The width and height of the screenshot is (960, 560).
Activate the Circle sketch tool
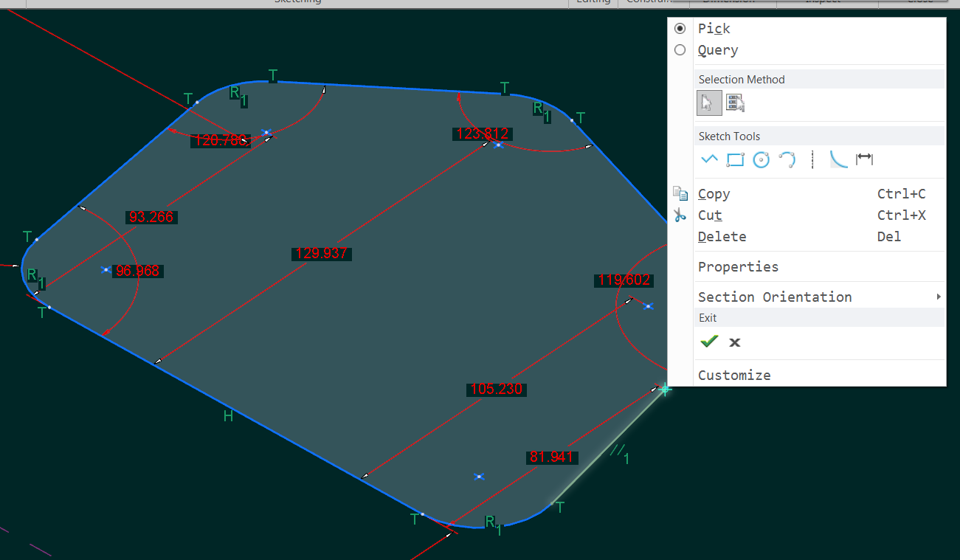point(761,159)
